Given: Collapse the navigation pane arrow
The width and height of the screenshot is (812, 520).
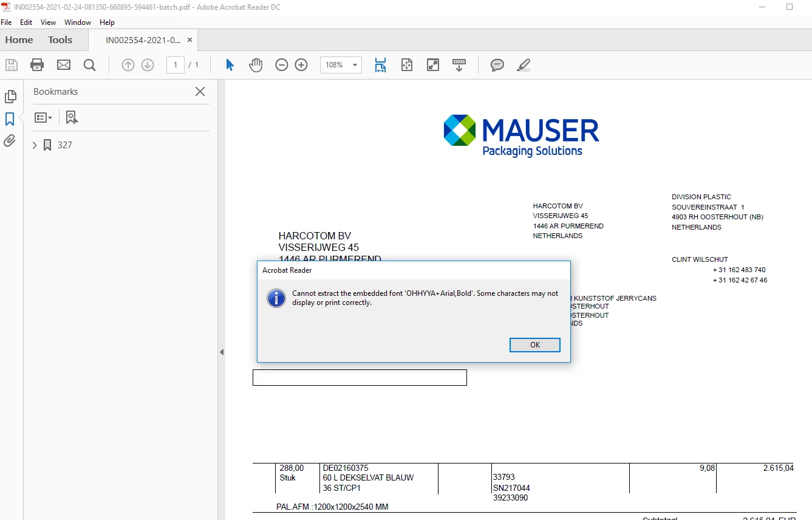Looking at the screenshot, I should (222, 352).
